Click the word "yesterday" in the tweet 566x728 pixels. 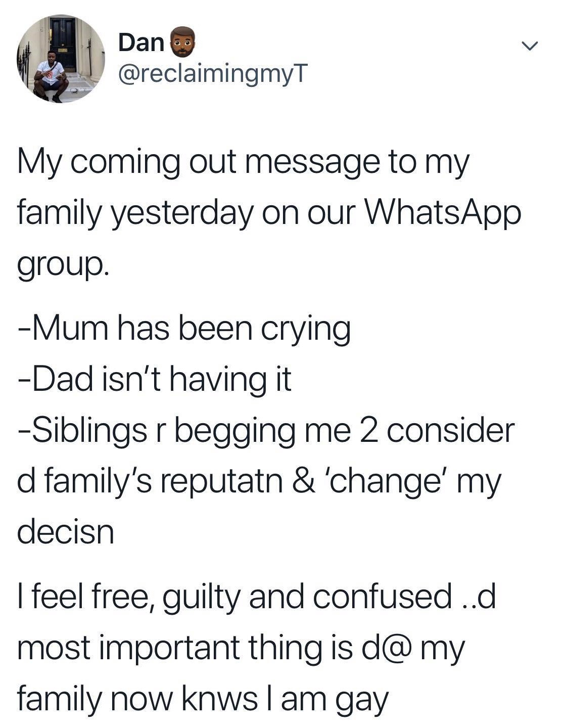tap(181, 213)
